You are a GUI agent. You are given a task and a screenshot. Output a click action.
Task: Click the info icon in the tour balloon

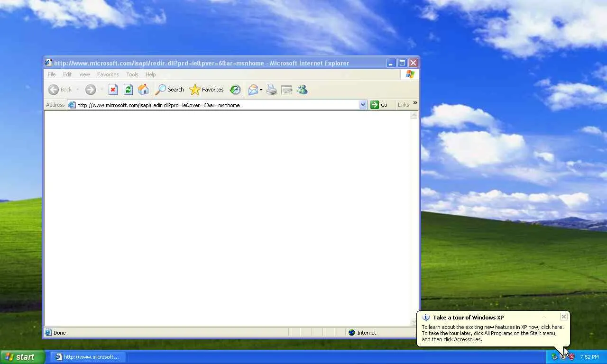[x=426, y=318]
